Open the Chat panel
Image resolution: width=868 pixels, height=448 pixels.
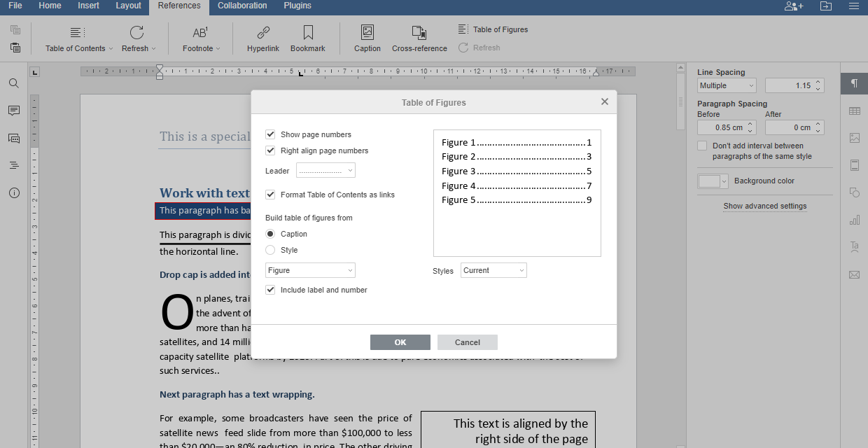pos(13,138)
